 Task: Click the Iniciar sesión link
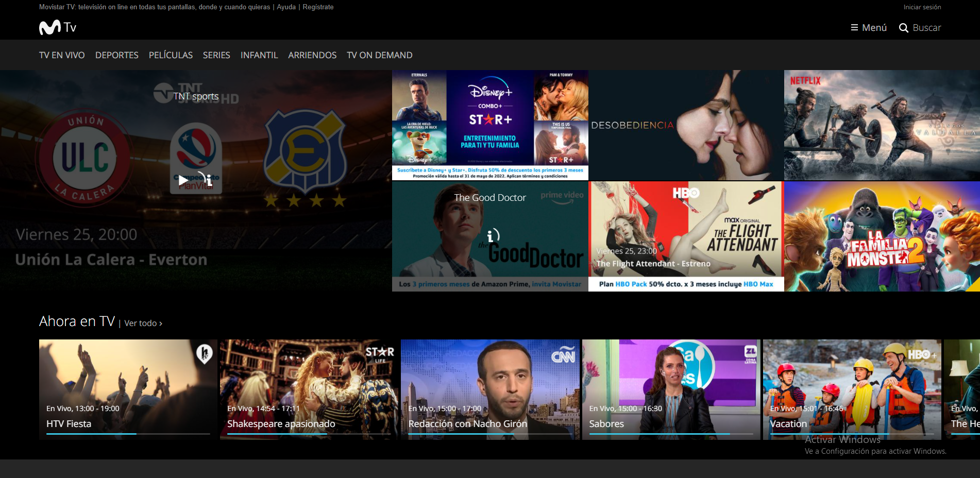922,7
